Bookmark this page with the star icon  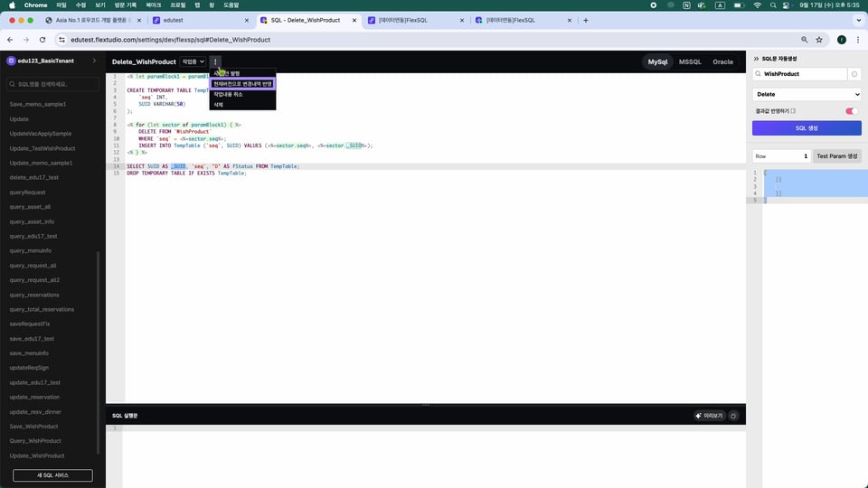pos(819,40)
